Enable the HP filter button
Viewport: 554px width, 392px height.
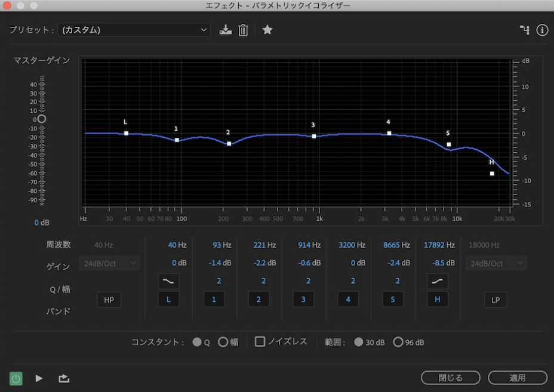tap(109, 300)
